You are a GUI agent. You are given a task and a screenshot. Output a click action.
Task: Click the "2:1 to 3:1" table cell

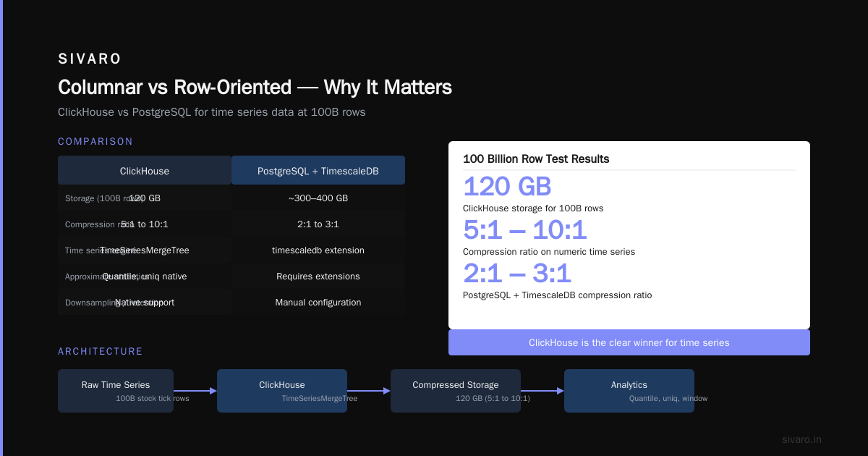point(318,224)
